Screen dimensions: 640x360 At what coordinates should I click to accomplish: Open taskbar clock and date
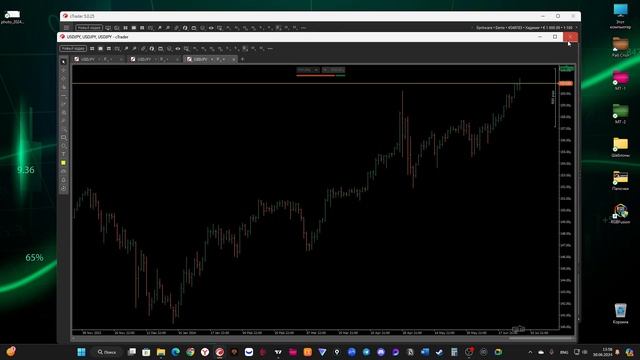(x=602, y=352)
